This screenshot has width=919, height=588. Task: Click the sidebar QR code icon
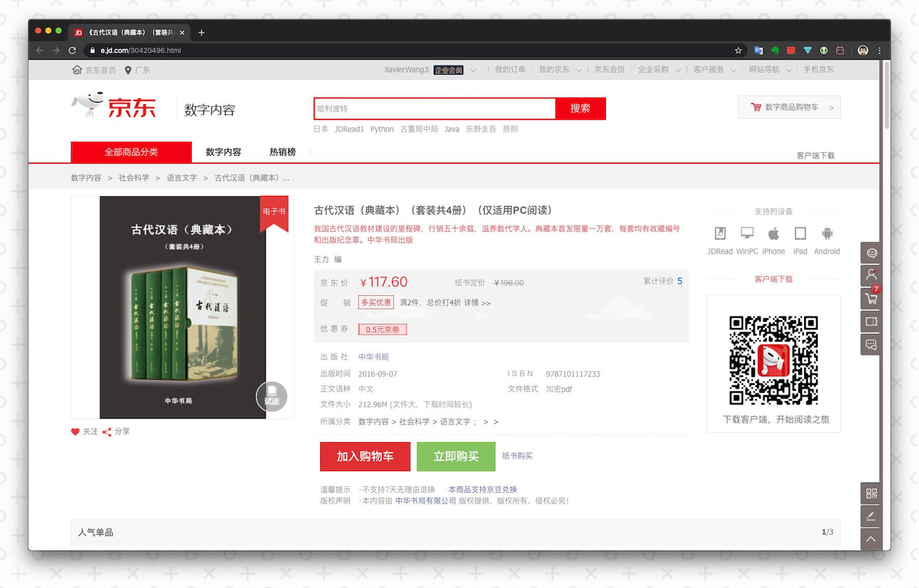point(871,493)
